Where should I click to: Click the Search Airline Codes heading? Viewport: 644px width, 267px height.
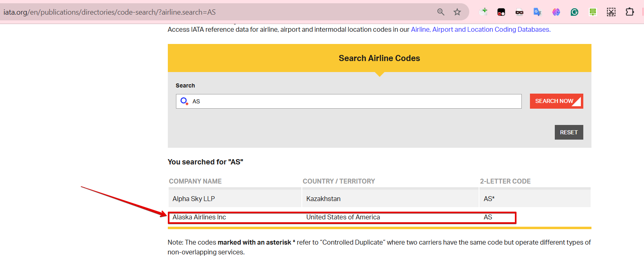[x=379, y=58]
